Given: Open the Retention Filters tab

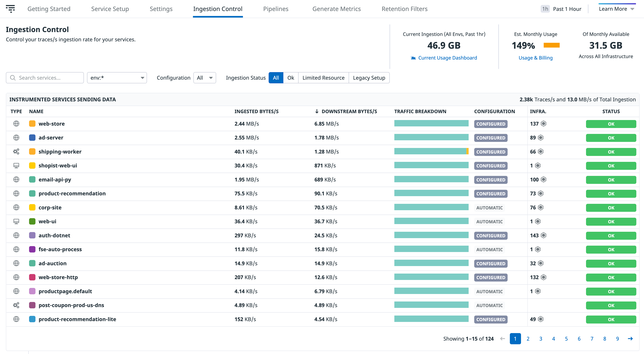Looking at the screenshot, I should pyautogui.click(x=404, y=9).
